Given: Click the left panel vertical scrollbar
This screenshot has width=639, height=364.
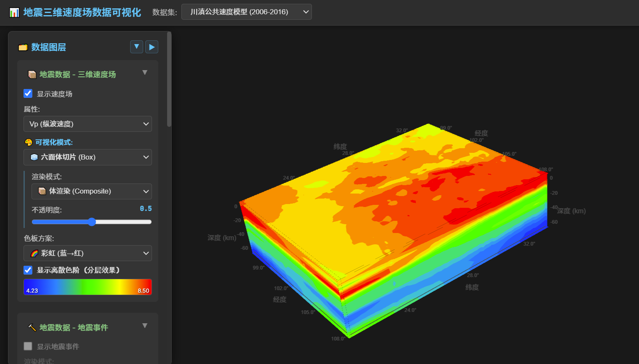Looking at the screenshot, I should pos(169,79).
